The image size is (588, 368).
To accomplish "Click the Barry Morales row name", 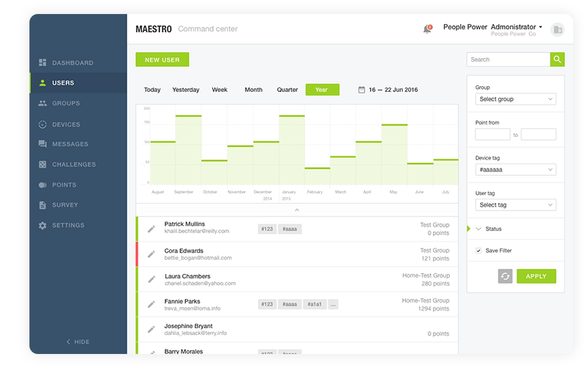I will click(183, 352).
